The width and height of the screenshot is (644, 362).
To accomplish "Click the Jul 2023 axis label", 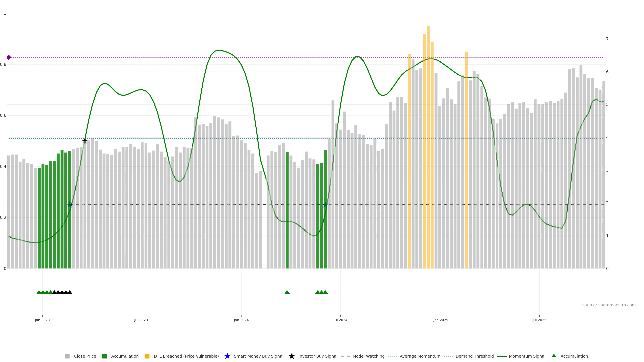I will click(x=141, y=320).
